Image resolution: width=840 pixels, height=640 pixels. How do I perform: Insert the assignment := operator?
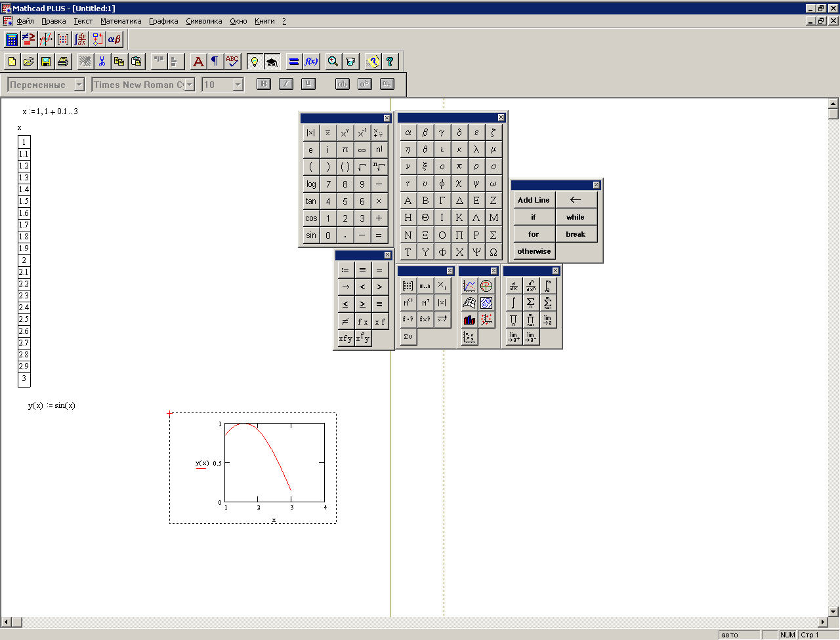pos(345,270)
